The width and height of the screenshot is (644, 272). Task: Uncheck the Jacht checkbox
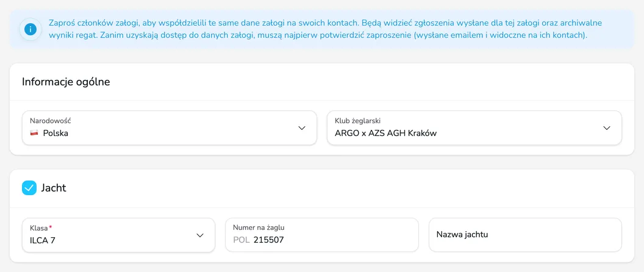(29, 188)
